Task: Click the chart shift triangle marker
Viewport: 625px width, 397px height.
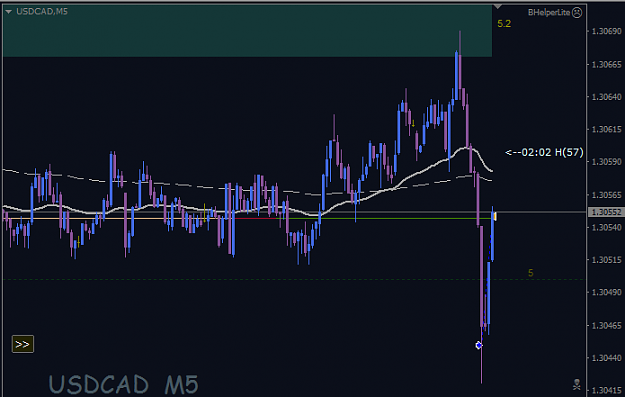Action: point(497,7)
